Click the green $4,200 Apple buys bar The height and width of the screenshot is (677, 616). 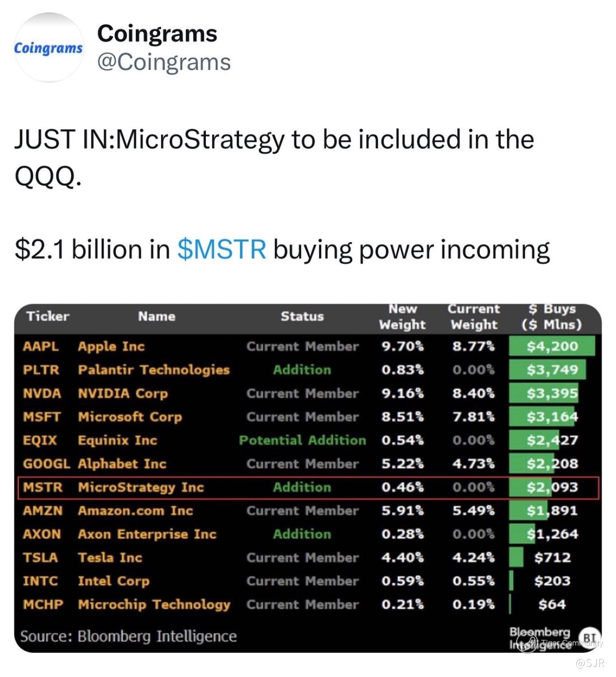552,346
